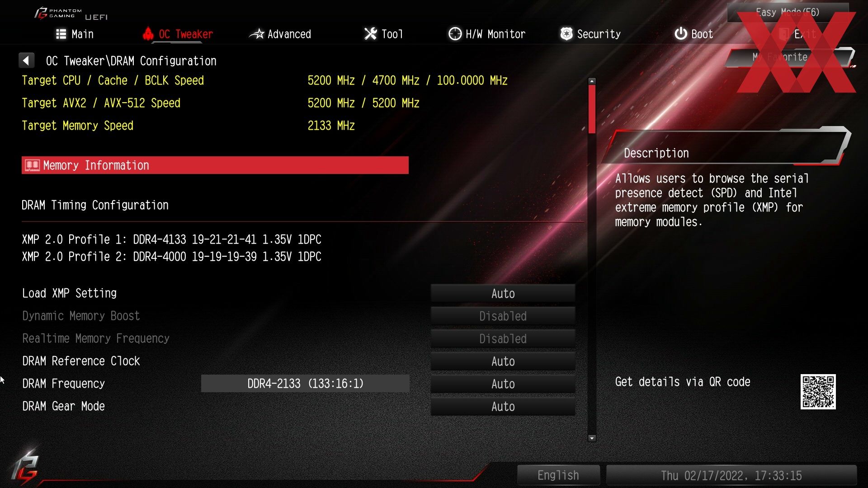Viewport: 868px width, 488px height.
Task: Click Memory Information section button
Action: (x=215, y=166)
